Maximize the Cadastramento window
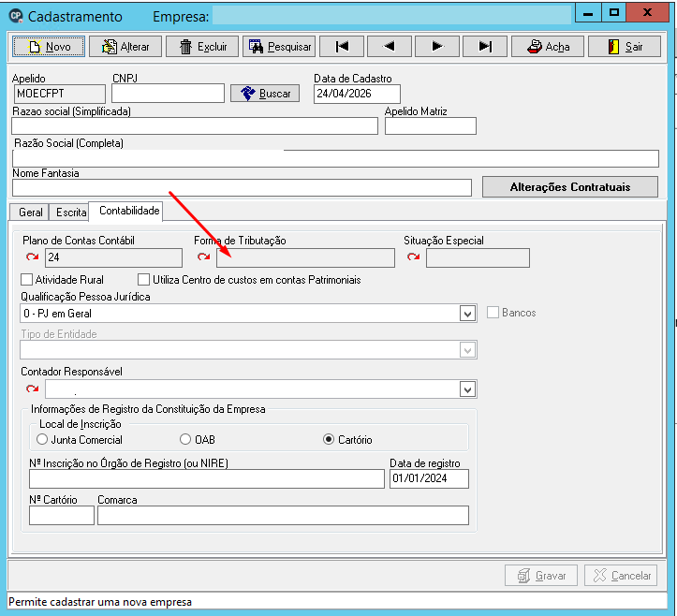This screenshot has height=616, width=677. 613,13
